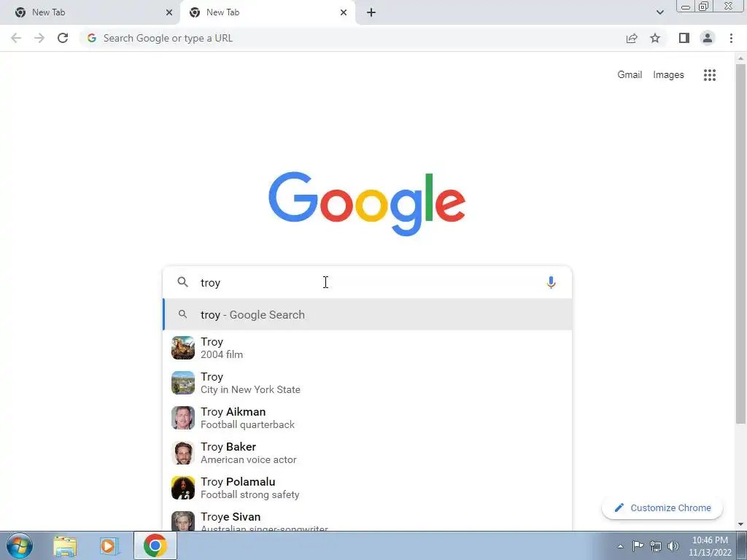
Task: Open Gmail link
Action: (x=630, y=75)
